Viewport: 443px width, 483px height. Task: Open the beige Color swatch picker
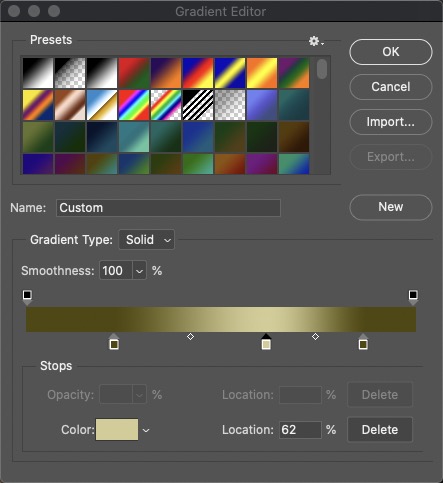tap(117, 430)
